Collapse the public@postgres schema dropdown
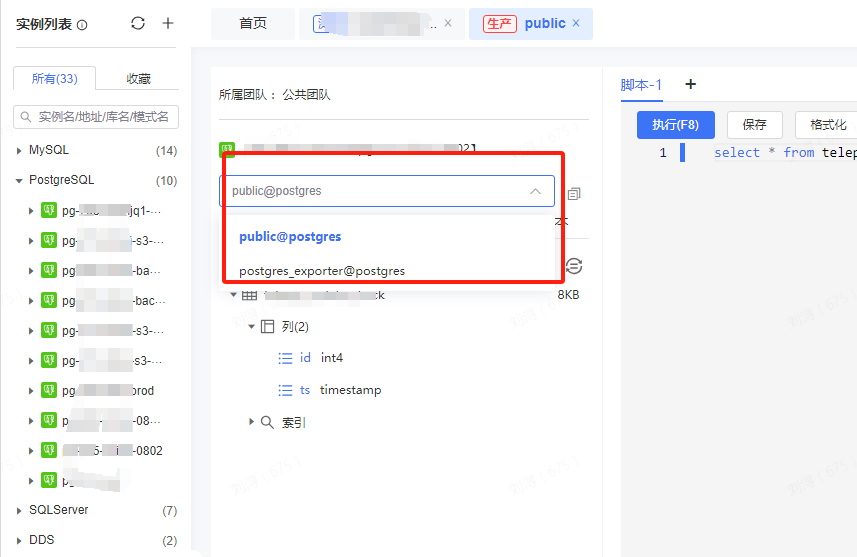 pyautogui.click(x=536, y=191)
